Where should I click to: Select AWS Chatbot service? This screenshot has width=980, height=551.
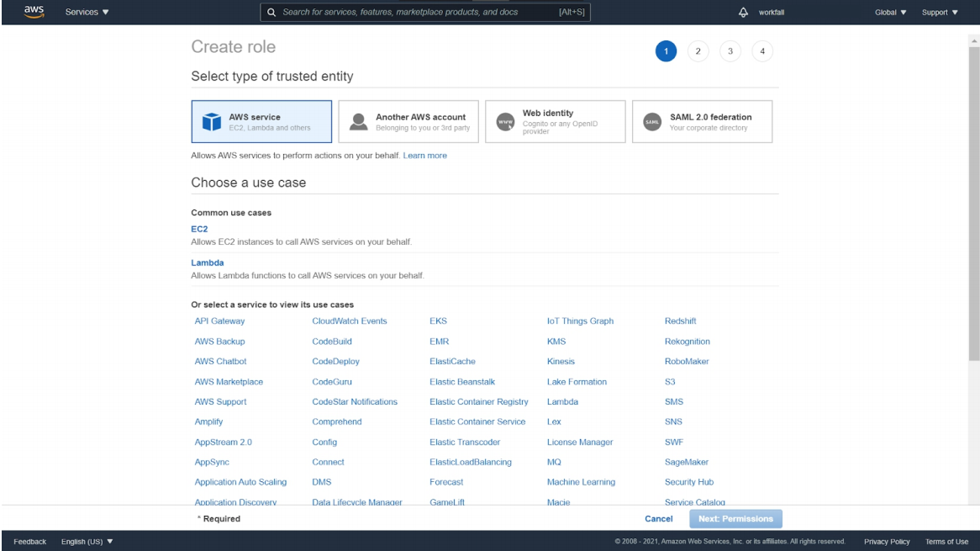(x=220, y=362)
